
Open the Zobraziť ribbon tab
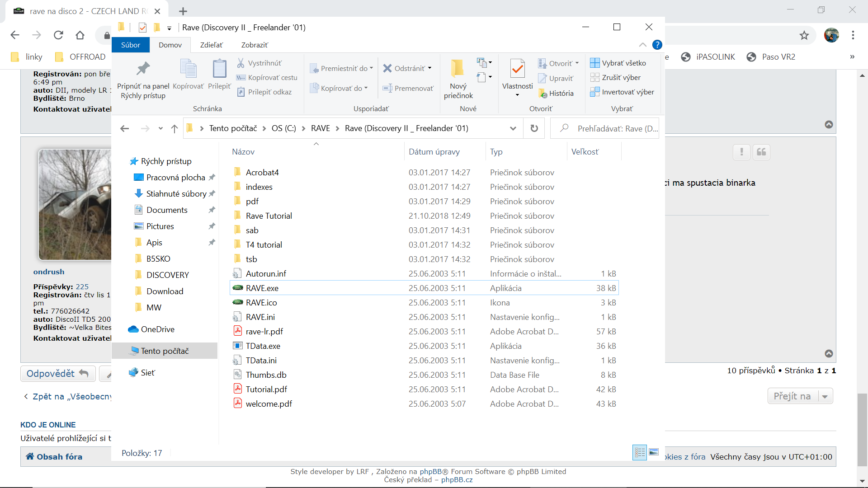click(255, 45)
